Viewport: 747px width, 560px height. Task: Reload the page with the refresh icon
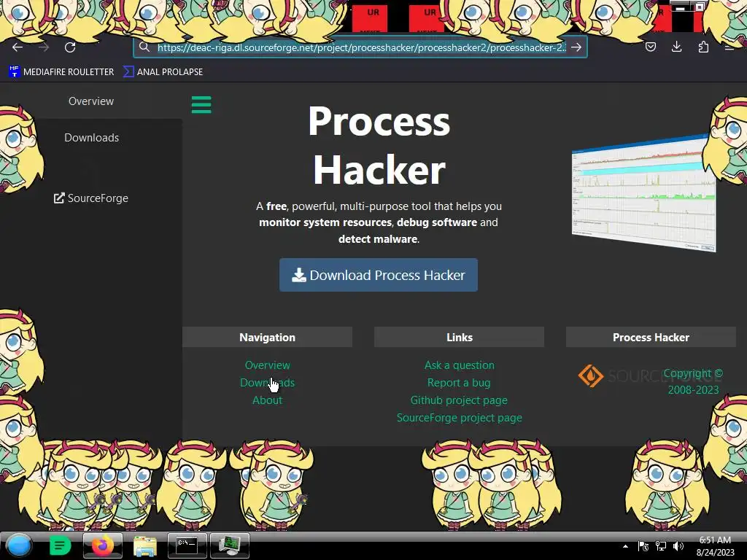point(70,47)
